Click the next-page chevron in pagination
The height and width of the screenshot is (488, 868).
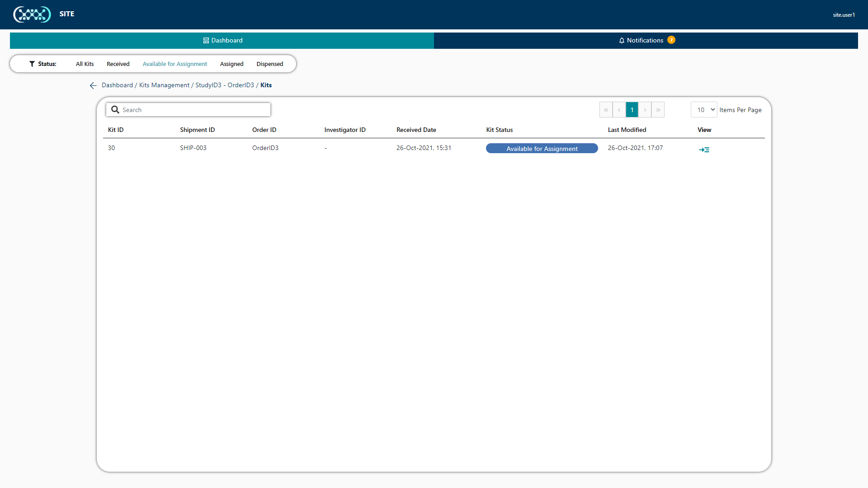click(645, 109)
